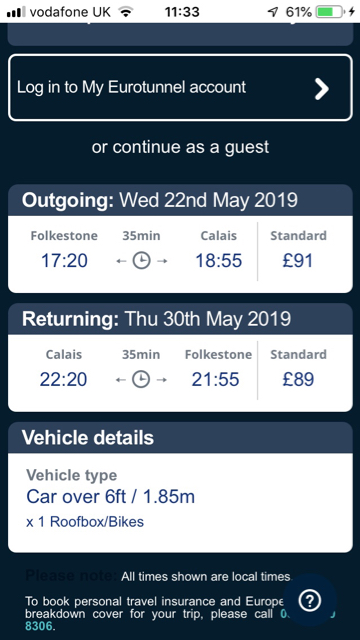Select returning Standard £89 fare
The image size is (360, 640).
[298, 370]
